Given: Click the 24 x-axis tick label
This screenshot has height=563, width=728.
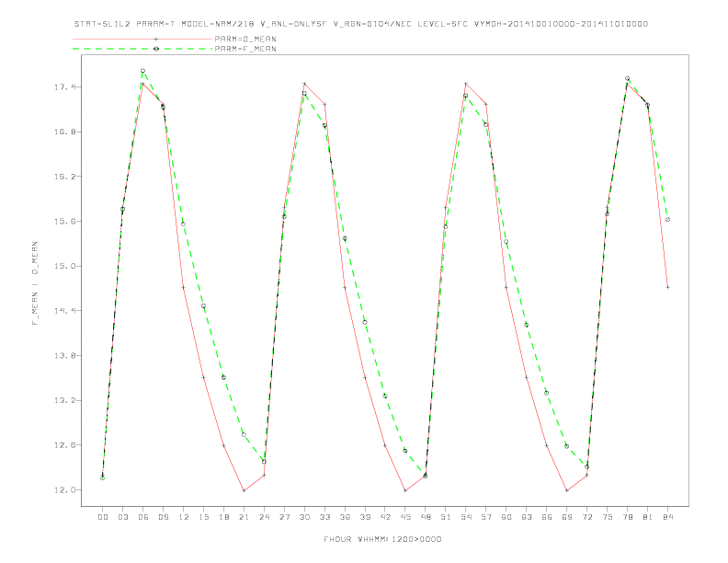Looking at the screenshot, I should pos(264,517).
